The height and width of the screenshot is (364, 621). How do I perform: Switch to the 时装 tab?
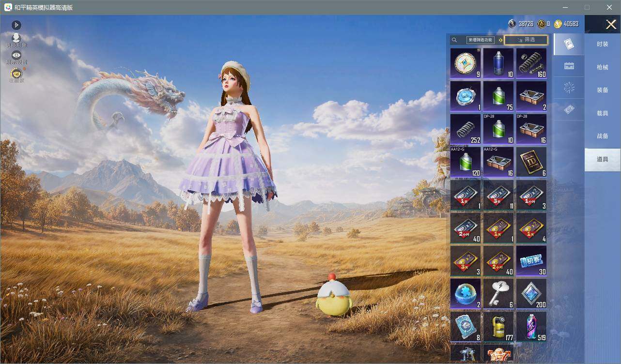tap(603, 44)
